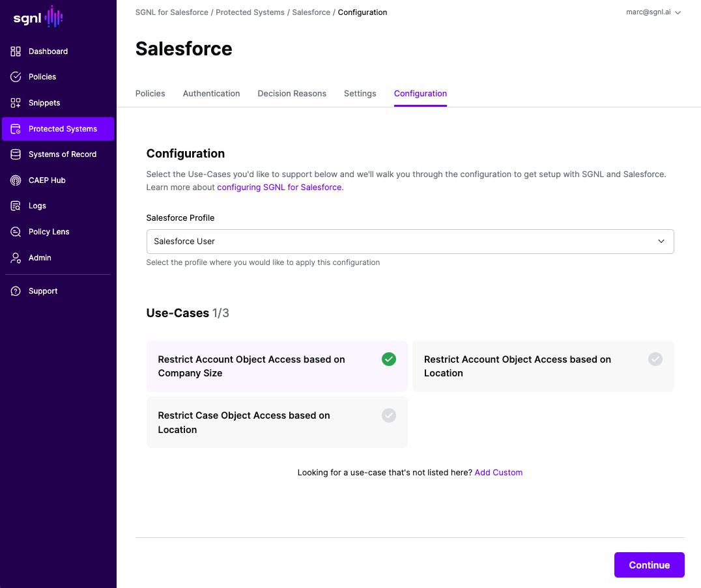Click the Snippets icon in sidebar
Screen dimensions: 701x588
click(x=16, y=103)
